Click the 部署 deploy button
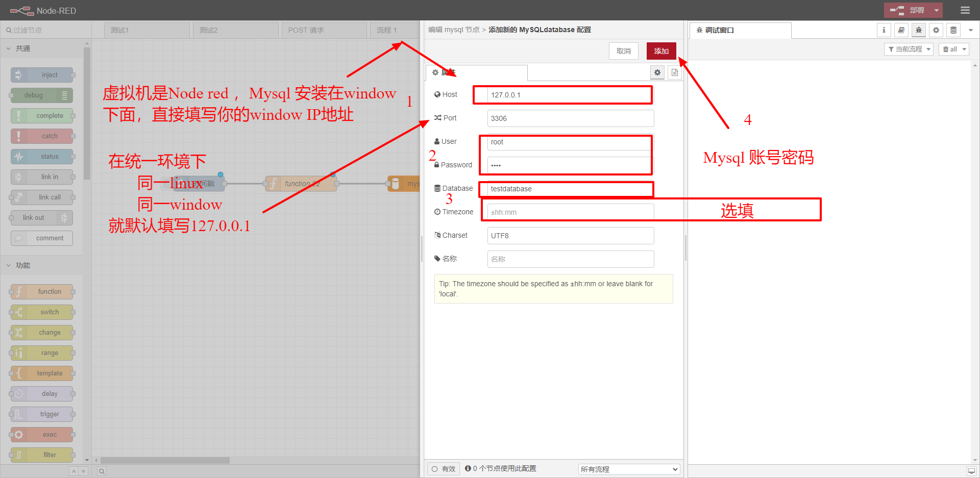The width and height of the screenshot is (980, 478). 908,10
